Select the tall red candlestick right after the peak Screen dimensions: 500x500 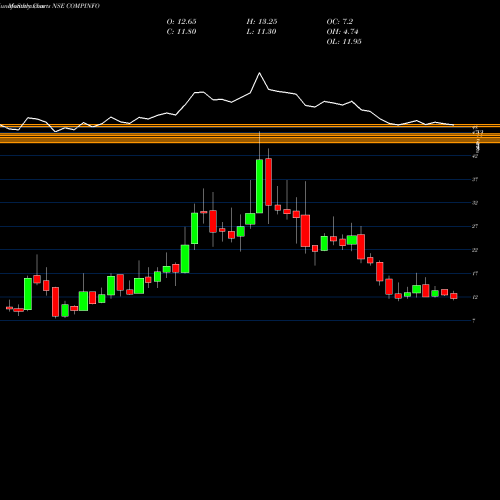point(268,182)
